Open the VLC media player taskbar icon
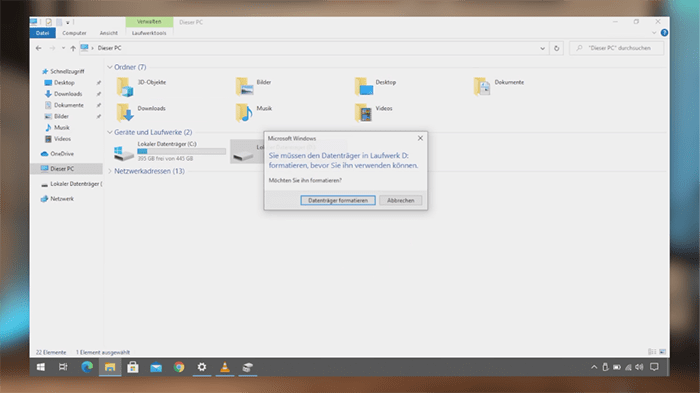Viewport: 700px width, 393px height. tap(225, 367)
